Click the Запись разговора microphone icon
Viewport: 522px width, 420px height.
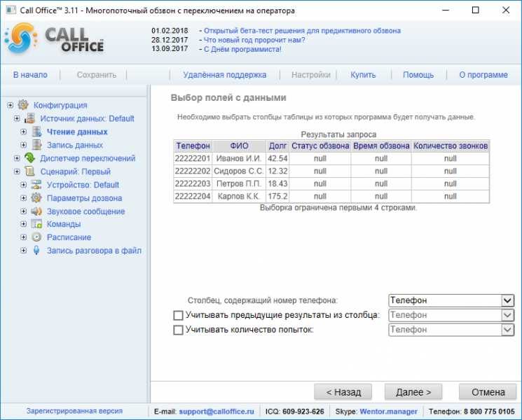(x=36, y=251)
